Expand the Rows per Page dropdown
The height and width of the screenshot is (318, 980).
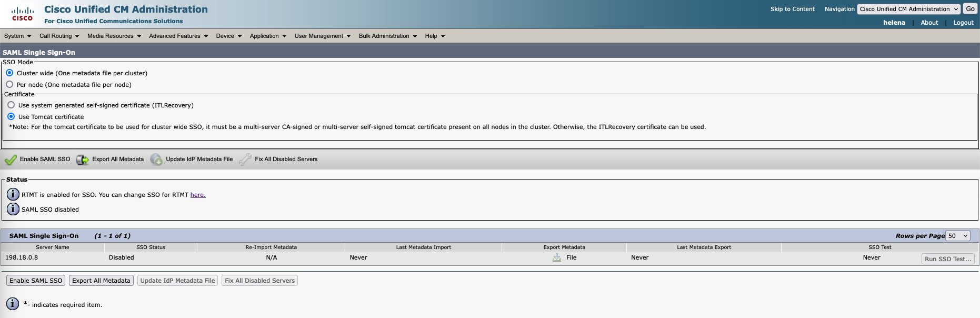click(x=957, y=236)
